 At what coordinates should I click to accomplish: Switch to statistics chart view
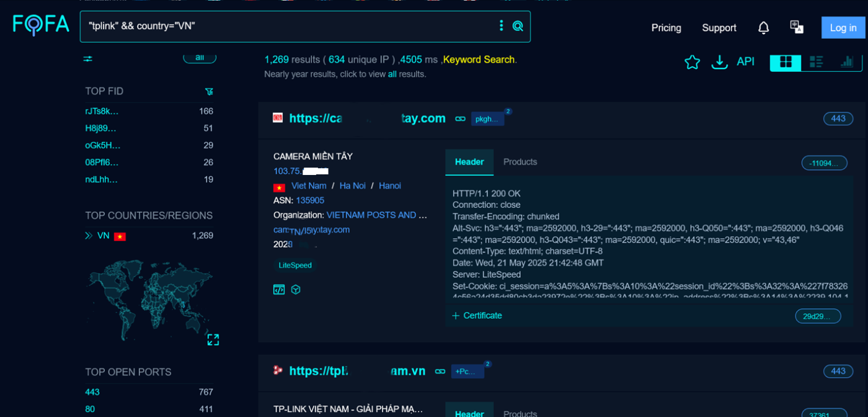tap(847, 62)
